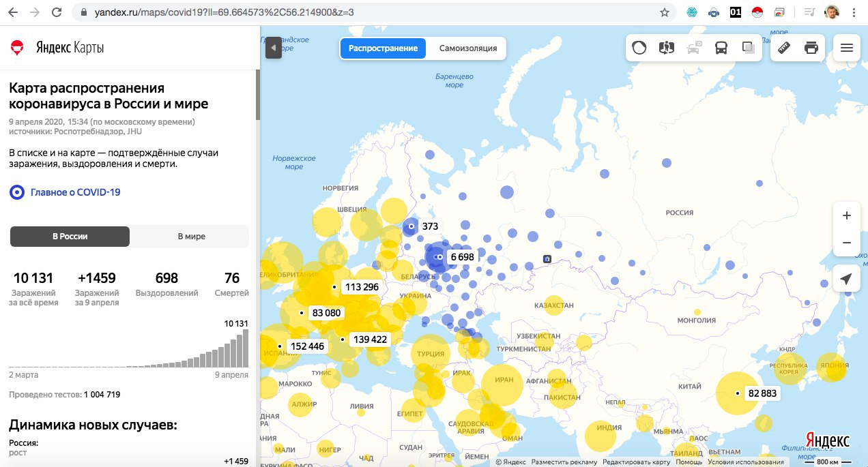Open Помощь link in map footer
Screen dimensions: 868x467
(x=689, y=462)
